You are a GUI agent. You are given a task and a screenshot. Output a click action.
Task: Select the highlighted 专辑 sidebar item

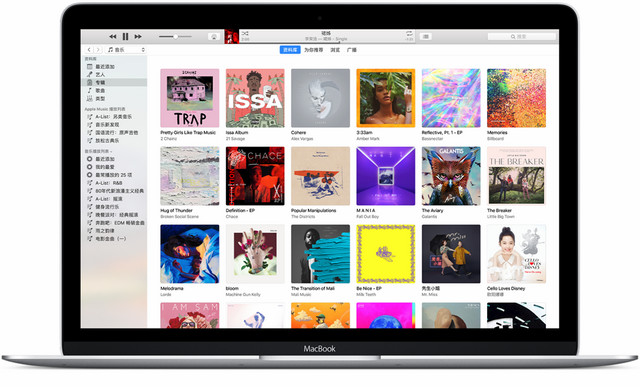pyautogui.click(x=114, y=82)
